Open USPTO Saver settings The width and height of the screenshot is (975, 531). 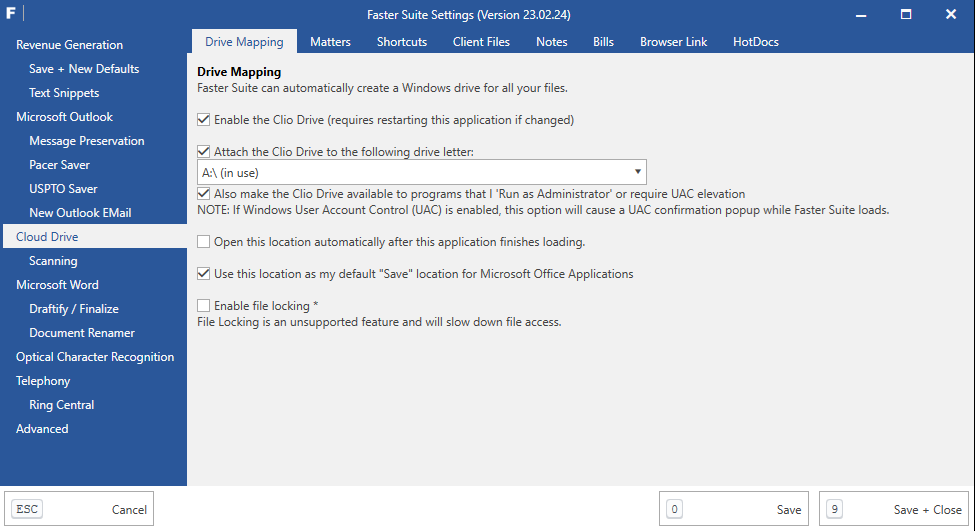click(x=63, y=189)
